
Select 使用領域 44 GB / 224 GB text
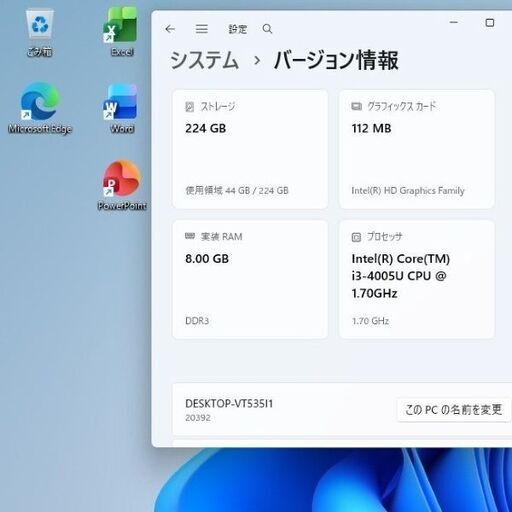point(237,190)
